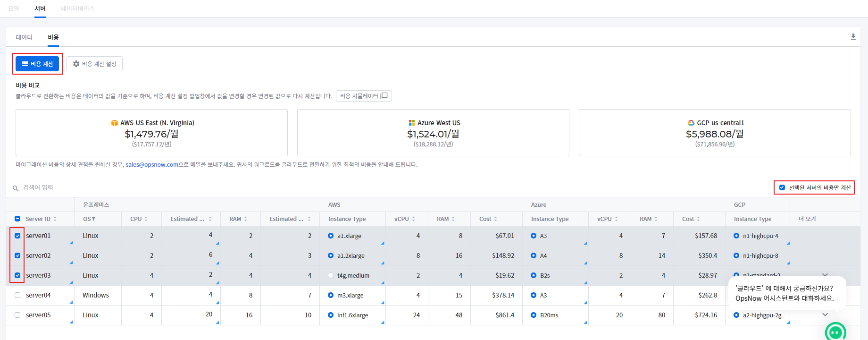Open the '더 보기' column header

click(x=807, y=219)
